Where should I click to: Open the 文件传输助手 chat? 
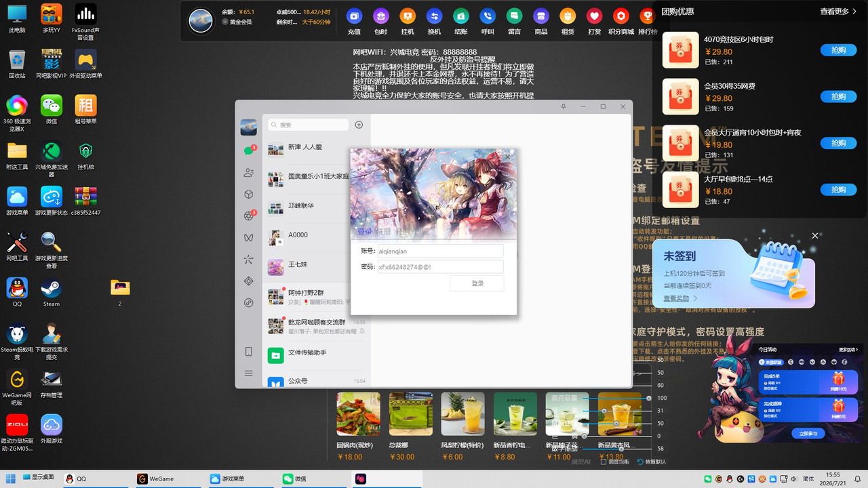[316, 354]
